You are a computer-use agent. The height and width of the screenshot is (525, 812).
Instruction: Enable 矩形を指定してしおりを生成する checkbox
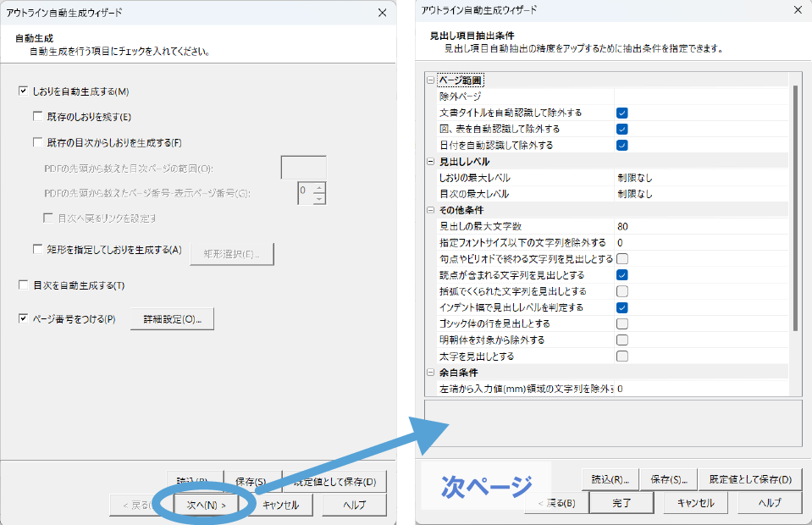coord(38,250)
